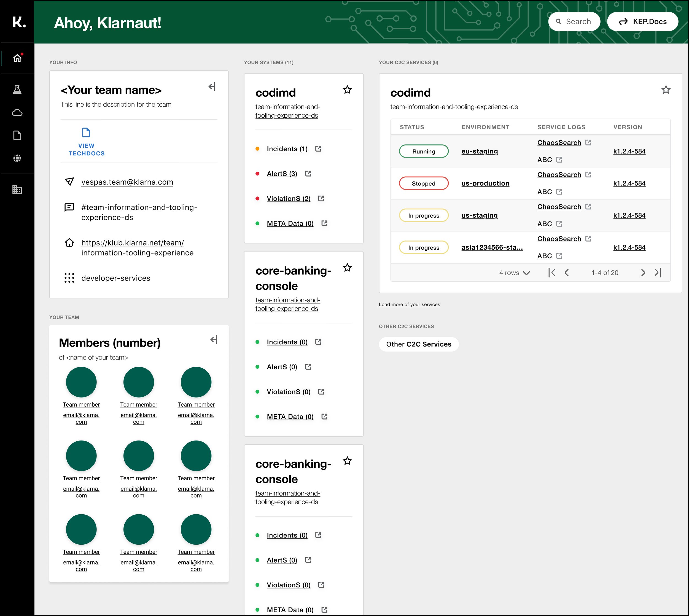Open ViolationS (2) link on codimd
689x616 pixels.
289,199
